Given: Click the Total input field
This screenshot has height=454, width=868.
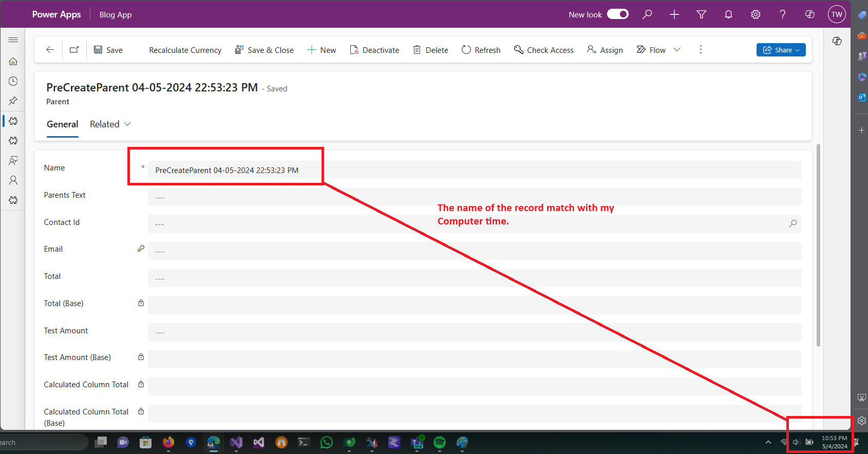Looking at the screenshot, I should tap(474, 278).
